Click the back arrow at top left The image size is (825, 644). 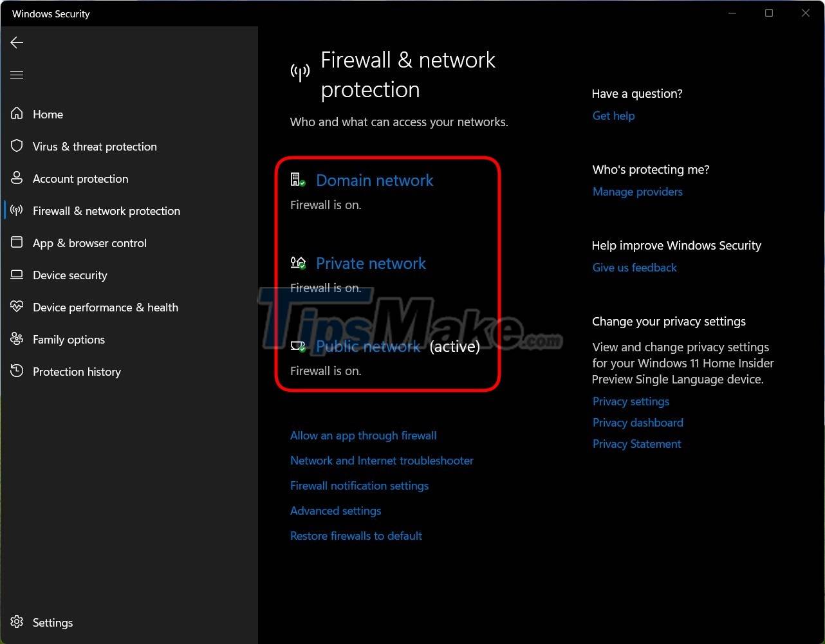click(x=16, y=42)
